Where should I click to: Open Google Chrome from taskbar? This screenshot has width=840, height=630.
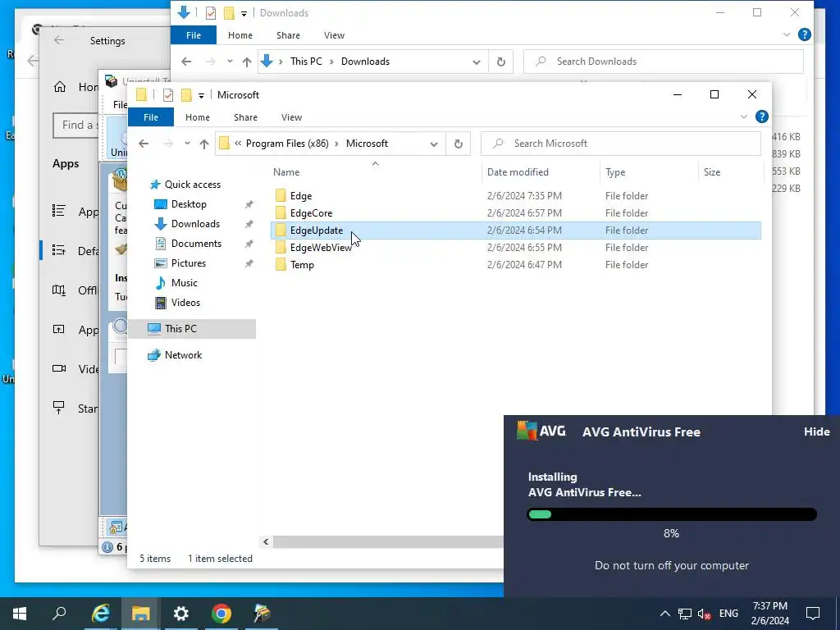(x=221, y=614)
